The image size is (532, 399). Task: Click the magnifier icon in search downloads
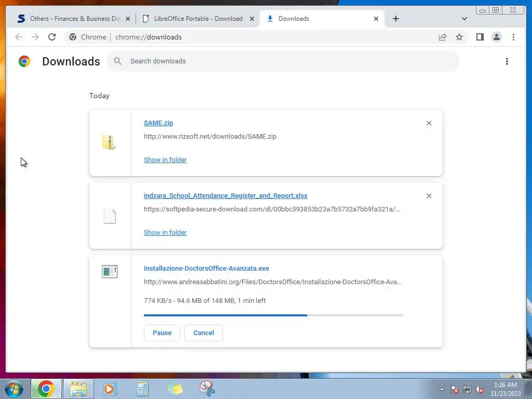118,61
